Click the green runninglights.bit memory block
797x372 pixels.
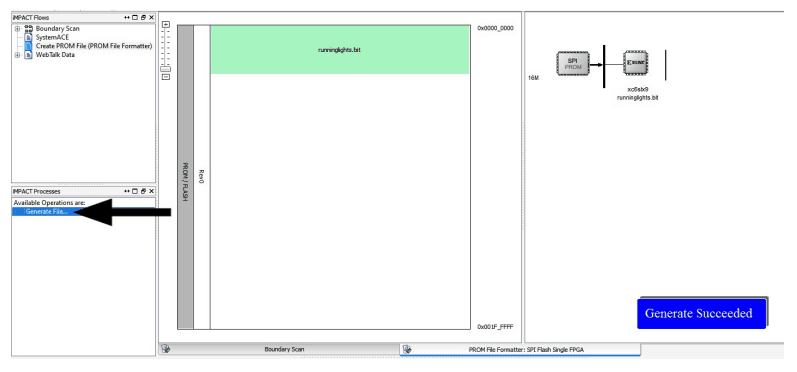coord(340,50)
